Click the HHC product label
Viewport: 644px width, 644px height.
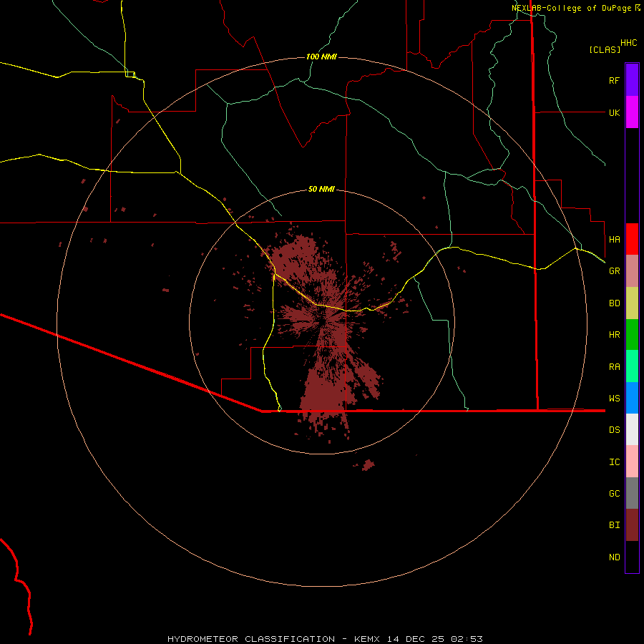[628, 43]
